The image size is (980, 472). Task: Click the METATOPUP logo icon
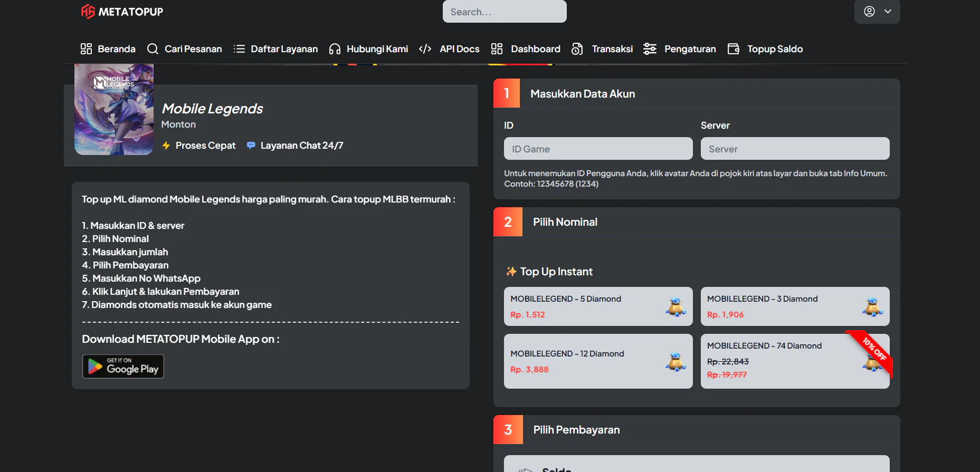click(88, 12)
